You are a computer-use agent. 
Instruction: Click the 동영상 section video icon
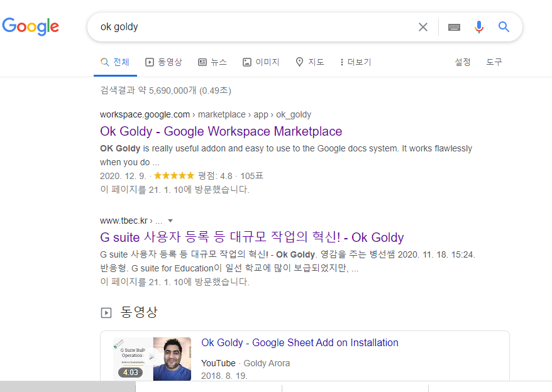(x=106, y=313)
